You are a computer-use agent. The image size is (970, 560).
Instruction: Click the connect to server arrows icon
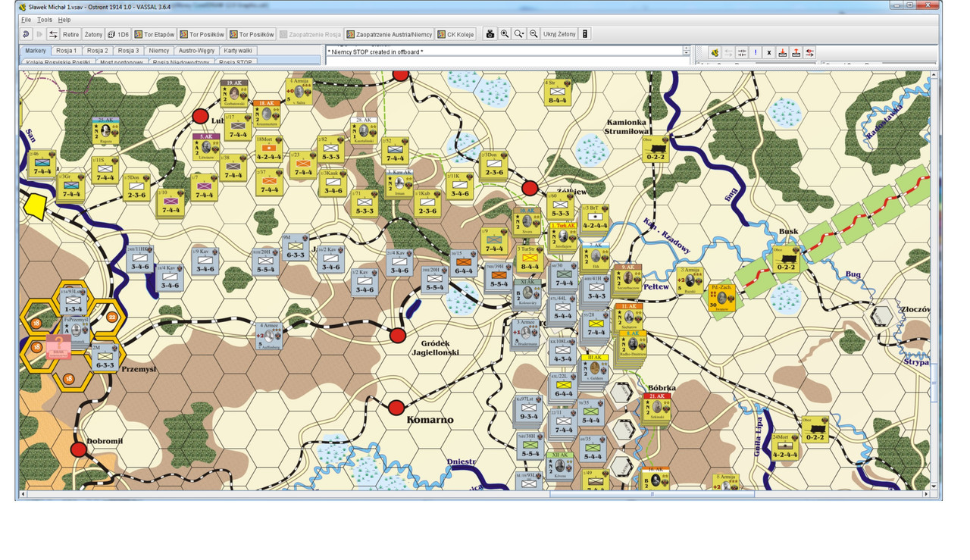(53, 34)
